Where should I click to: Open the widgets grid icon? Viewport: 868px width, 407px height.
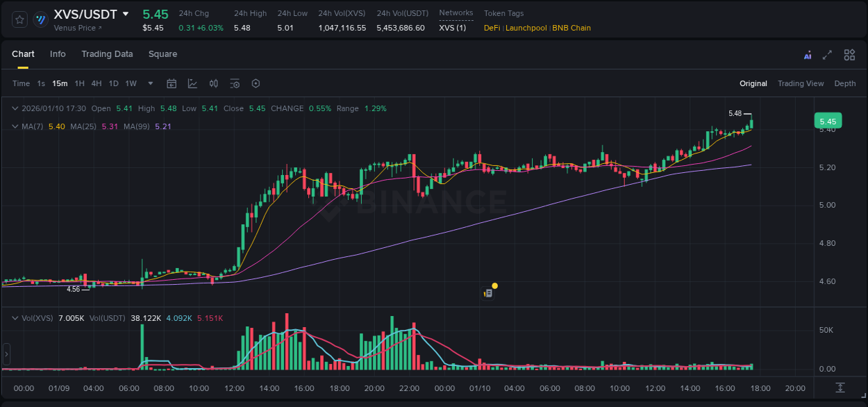(x=849, y=54)
